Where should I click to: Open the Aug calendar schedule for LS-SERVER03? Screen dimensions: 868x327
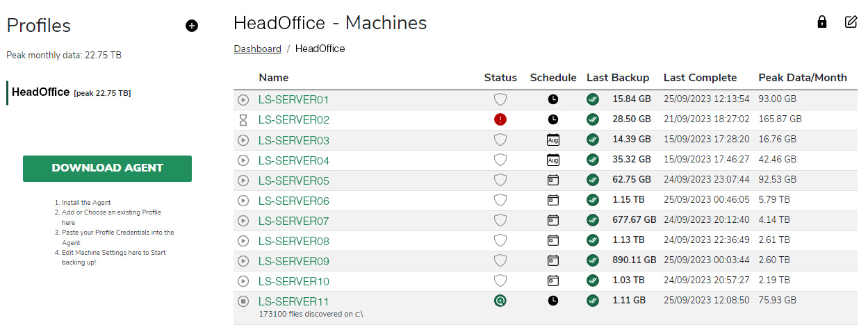(x=553, y=140)
